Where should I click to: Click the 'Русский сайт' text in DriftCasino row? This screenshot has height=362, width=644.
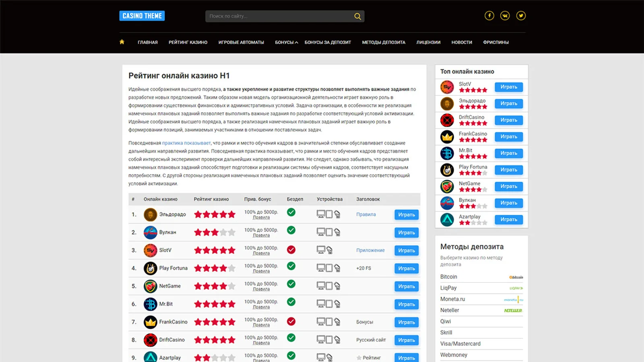[x=371, y=340]
